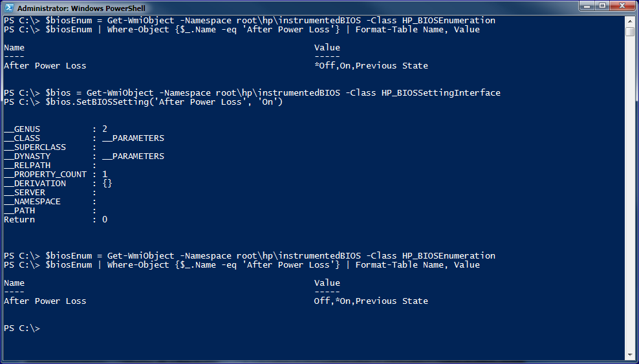Click the scrollbar up arrow

(x=630, y=20)
